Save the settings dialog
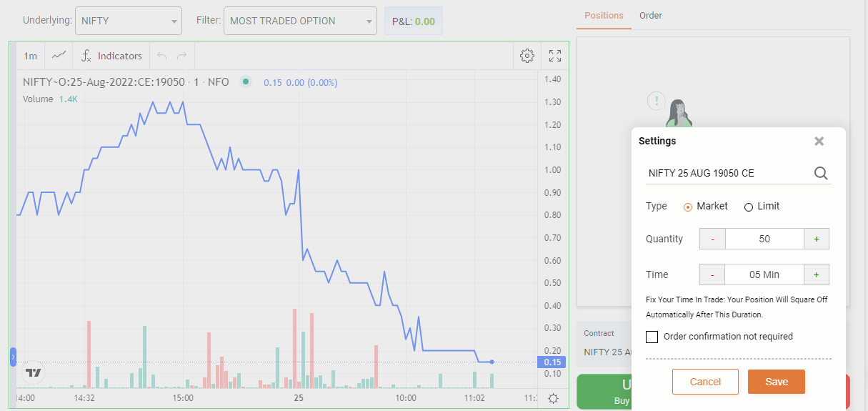 776,382
